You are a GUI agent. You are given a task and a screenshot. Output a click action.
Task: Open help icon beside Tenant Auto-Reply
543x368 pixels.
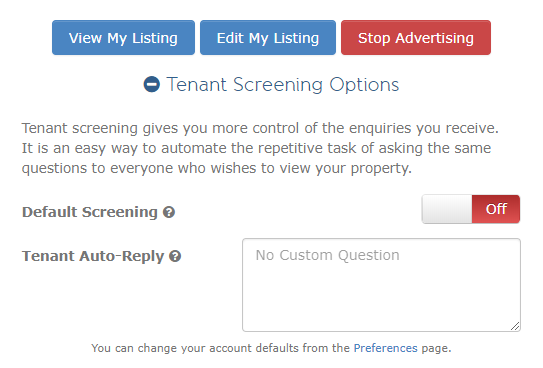[x=175, y=256]
